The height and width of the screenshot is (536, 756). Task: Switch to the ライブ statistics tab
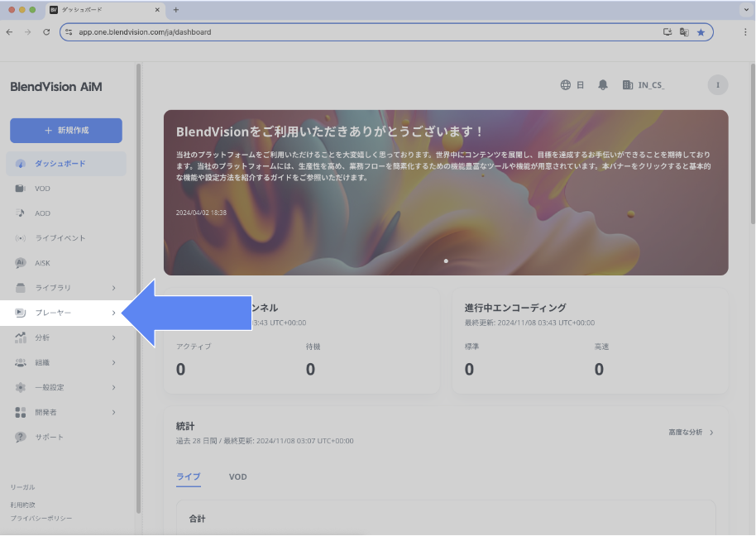click(x=189, y=476)
